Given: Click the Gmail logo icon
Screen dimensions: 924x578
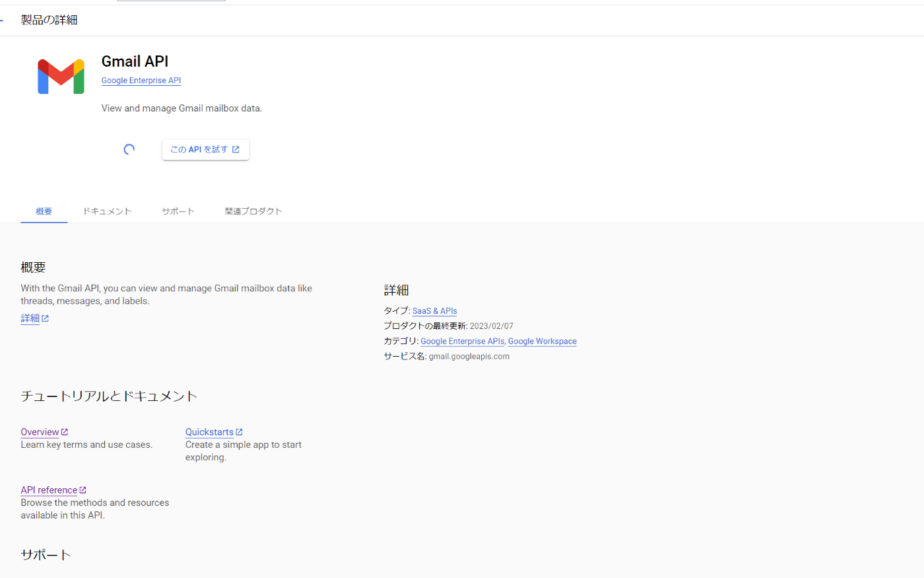Looking at the screenshot, I should [61, 77].
